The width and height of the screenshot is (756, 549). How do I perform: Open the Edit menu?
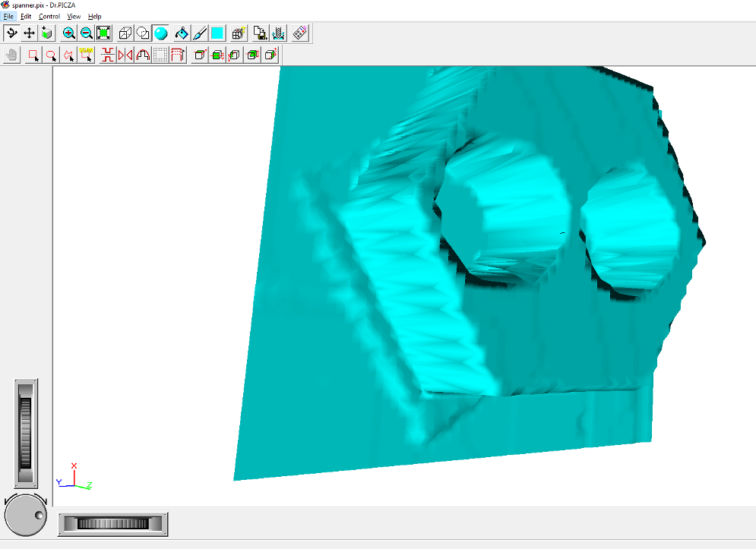26,17
